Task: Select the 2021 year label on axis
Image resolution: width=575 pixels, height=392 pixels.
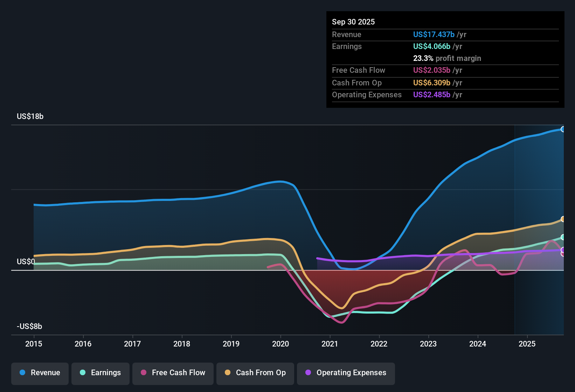Action: [330, 344]
